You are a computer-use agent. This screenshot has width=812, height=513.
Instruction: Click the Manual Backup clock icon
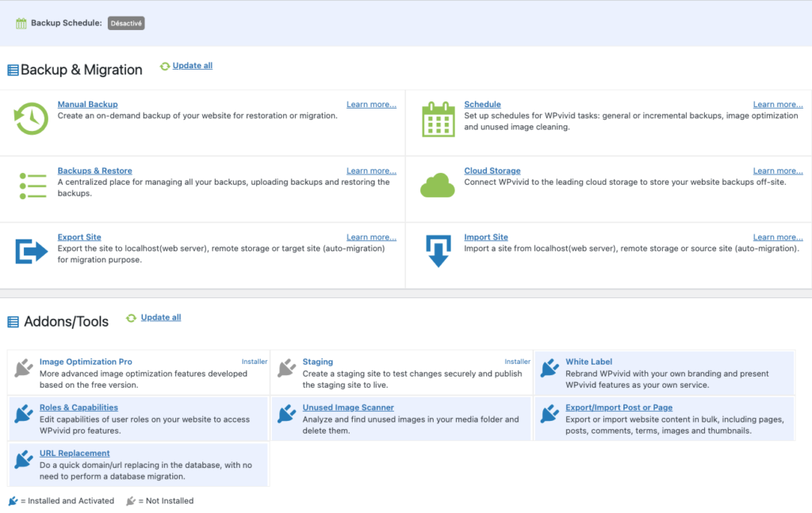(x=32, y=119)
